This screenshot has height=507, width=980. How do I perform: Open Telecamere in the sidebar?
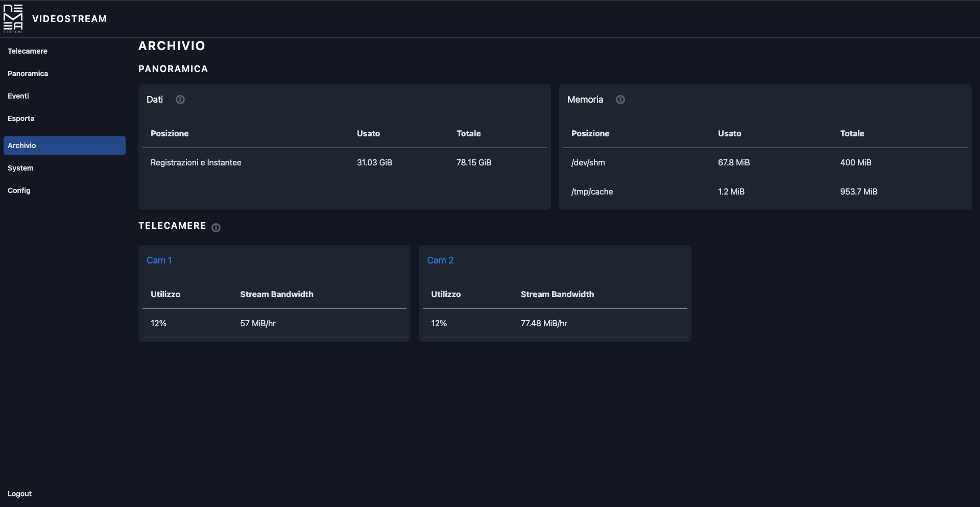[28, 51]
